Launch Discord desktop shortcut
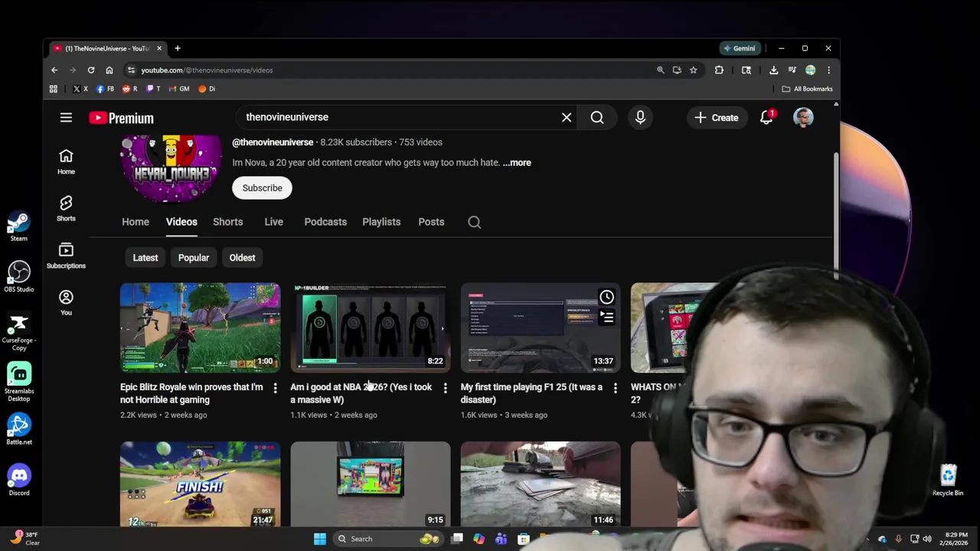The height and width of the screenshot is (551, 980). [19, 481]
